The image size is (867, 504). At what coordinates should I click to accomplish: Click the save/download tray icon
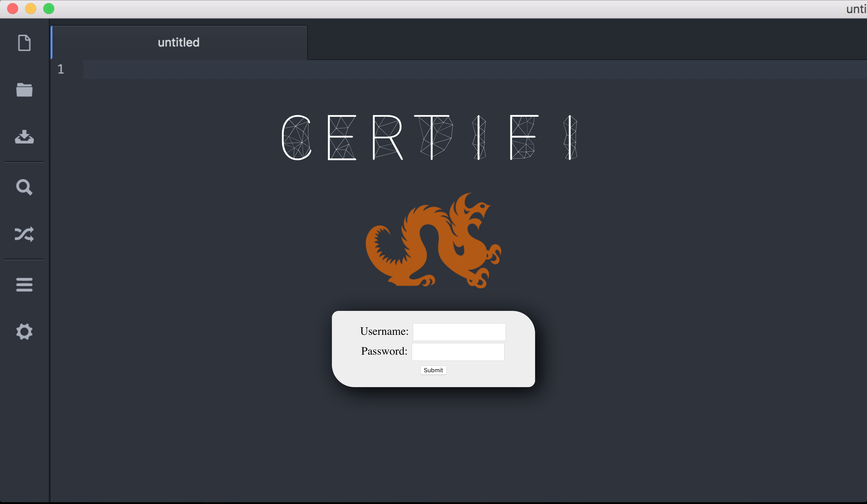point(24,137)
